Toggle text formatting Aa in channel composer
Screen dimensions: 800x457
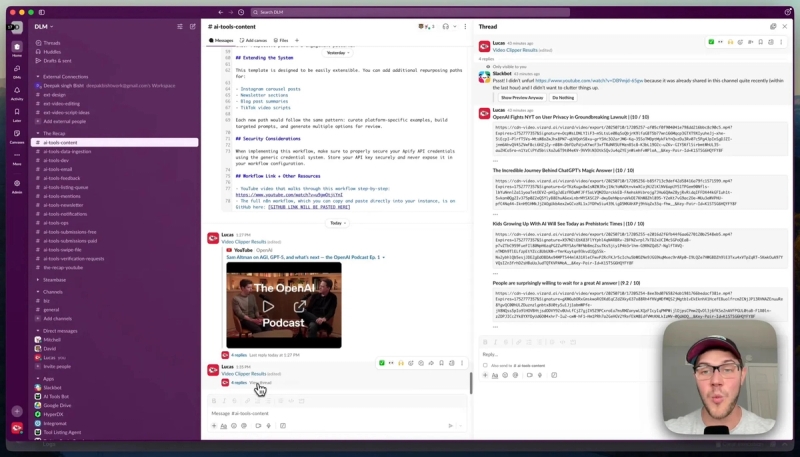click(223, 425)
